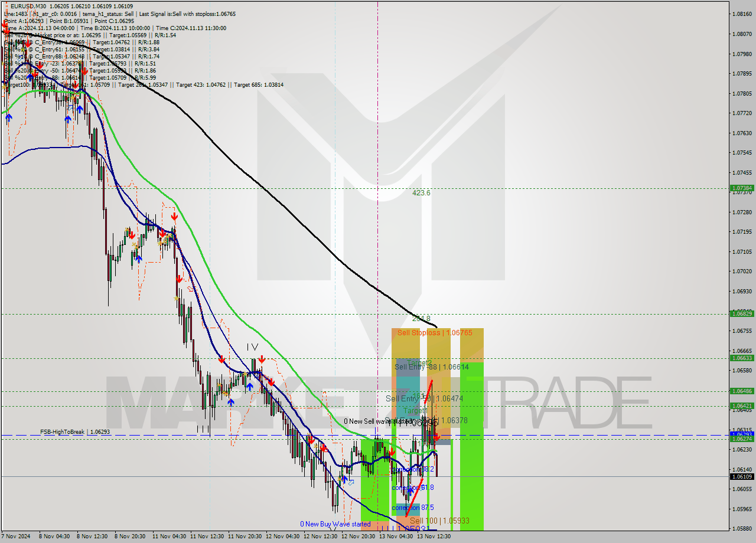Viewport: 756px width, 543px height.
Task: Click the 'Sell Entry -50 | 1.06474' label
Action: pyautogui.click(x=424, y=399)
